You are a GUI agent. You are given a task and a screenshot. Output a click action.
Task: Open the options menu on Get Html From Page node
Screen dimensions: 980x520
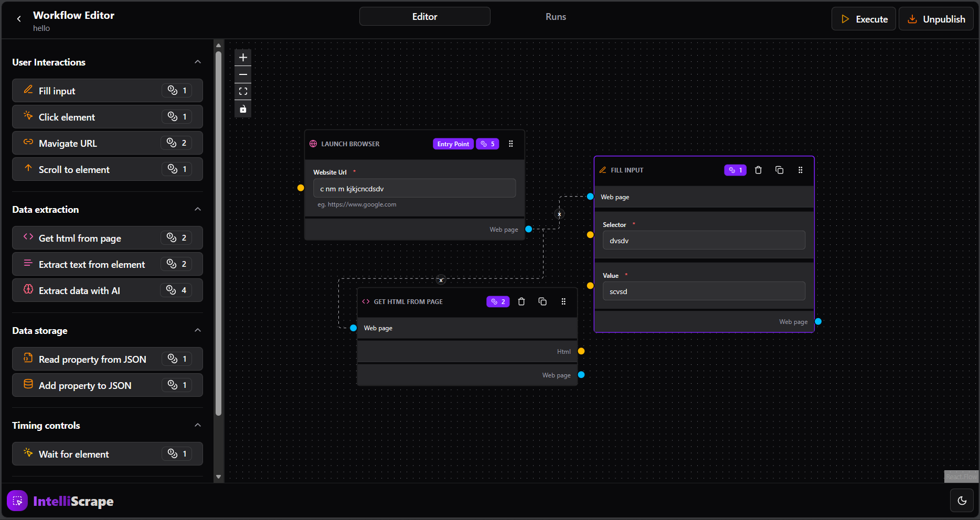click(x=563, y=301)
